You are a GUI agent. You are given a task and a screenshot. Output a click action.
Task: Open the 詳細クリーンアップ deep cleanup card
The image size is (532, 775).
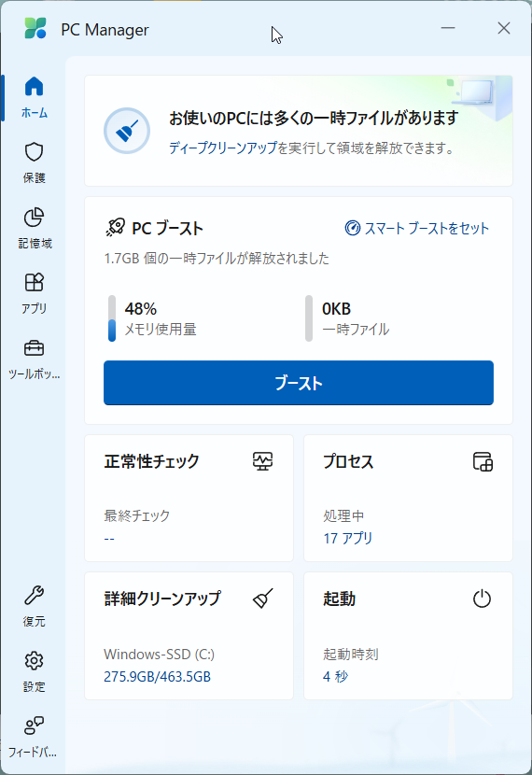[189, 636]
